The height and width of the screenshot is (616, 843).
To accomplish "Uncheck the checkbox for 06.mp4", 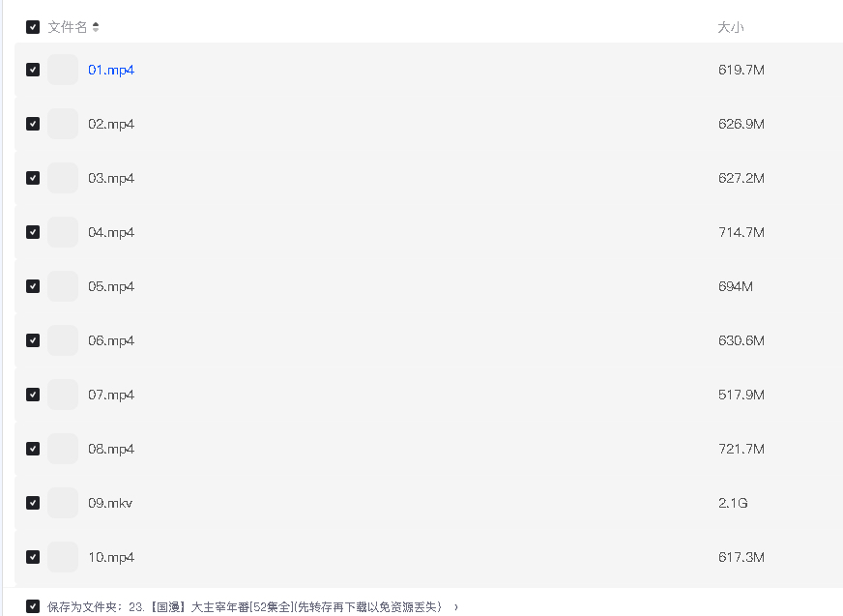I will click(x=33, y=340).
